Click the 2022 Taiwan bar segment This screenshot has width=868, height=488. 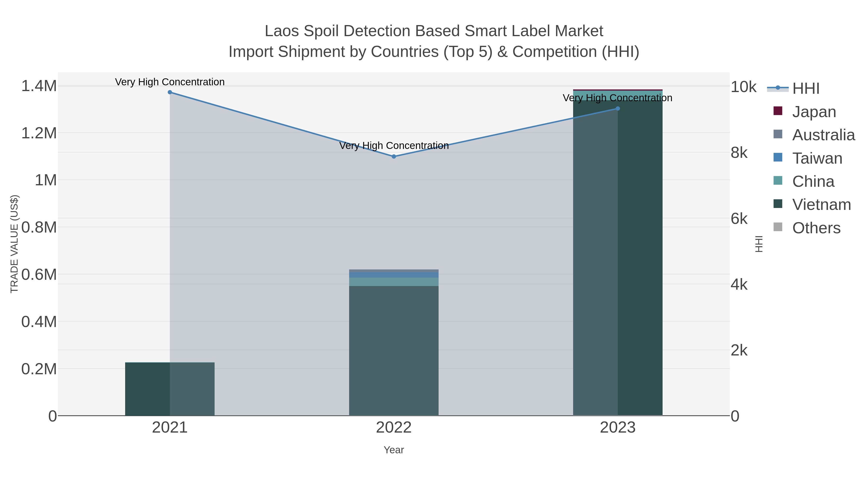pos(394,275)
